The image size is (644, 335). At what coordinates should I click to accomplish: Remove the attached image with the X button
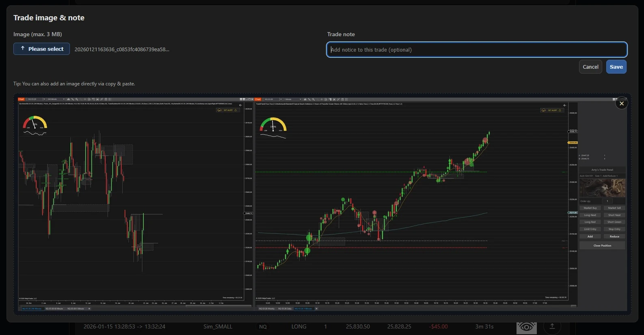[622, 104]
